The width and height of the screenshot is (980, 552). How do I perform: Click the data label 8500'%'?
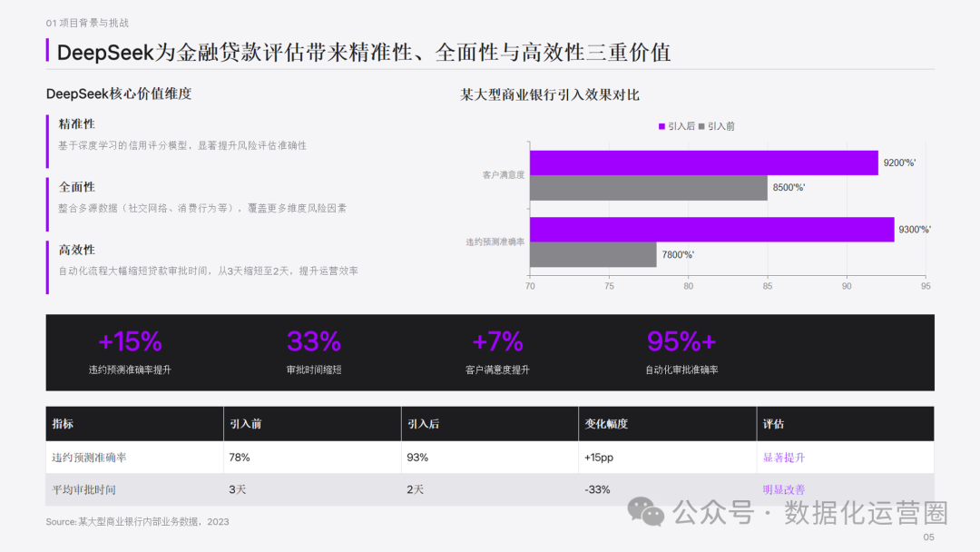coord(789,188)
